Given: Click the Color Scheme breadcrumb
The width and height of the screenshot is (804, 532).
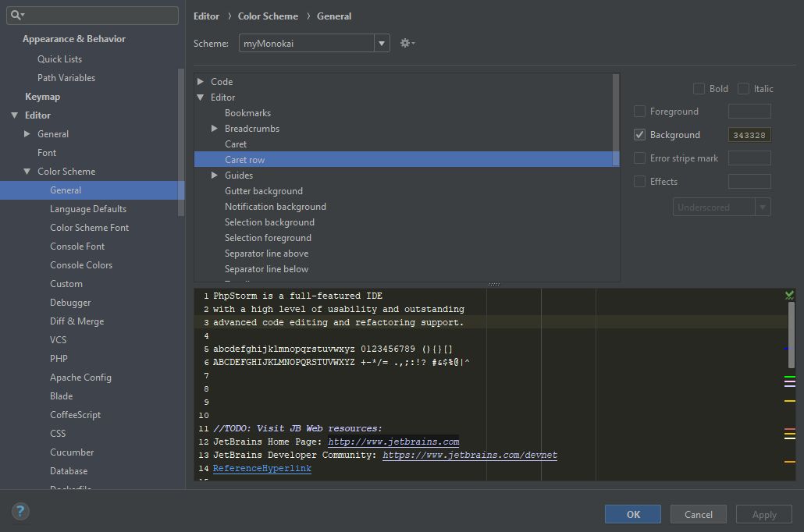Looking at the screenshot, I should (x=268, y=16).
